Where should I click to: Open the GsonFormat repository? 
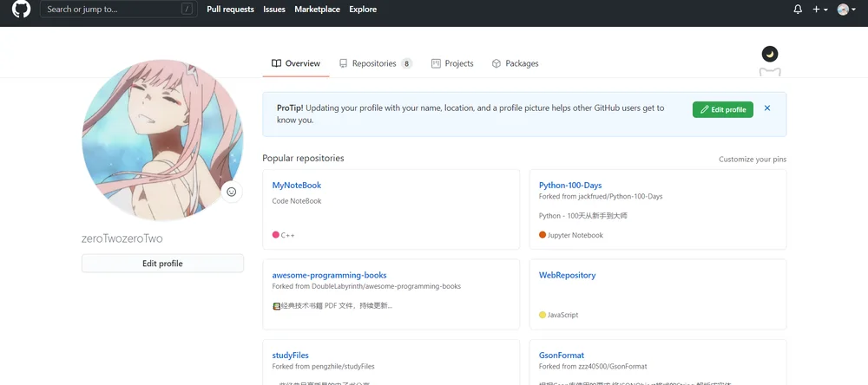(562, 356)
